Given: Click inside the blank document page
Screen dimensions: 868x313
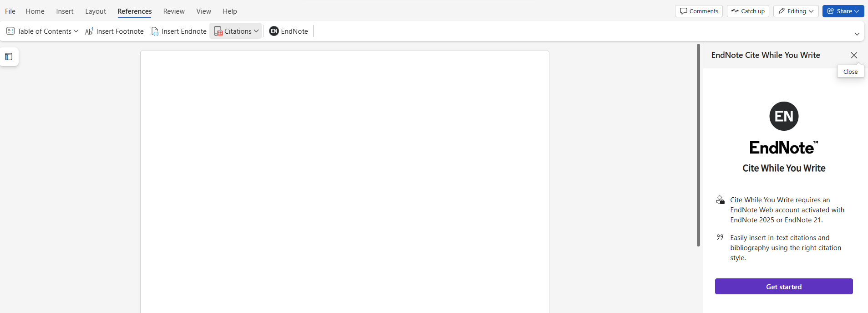Looking at the screenshot, I should tap(345, 182).
